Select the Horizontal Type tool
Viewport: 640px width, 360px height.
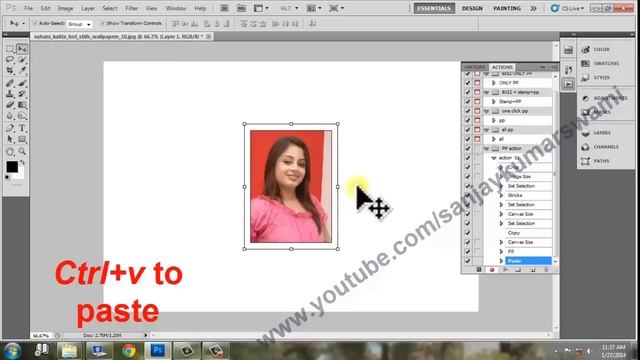(x=22, y=128)
